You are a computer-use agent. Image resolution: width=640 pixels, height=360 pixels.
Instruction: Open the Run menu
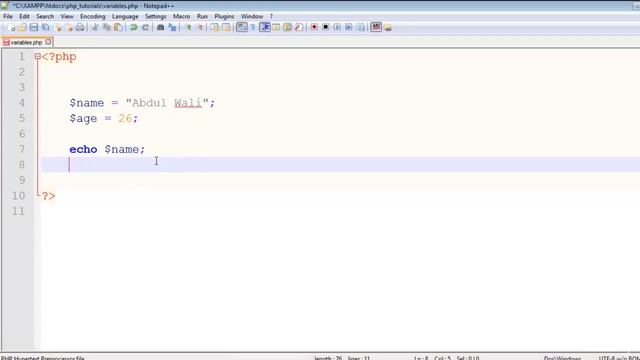click(x=202, y=16)
